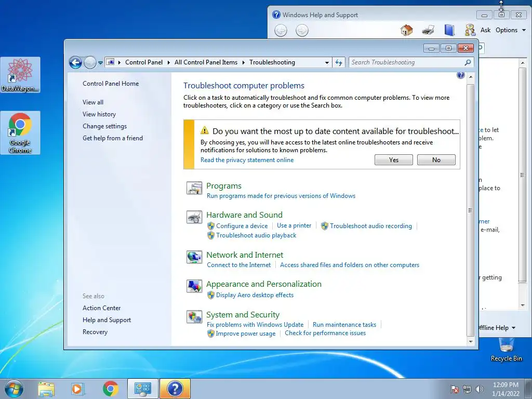Open Windows Media Player from taskbar
Viewport: 532px width, 399px height.
(x=77, y=389)
